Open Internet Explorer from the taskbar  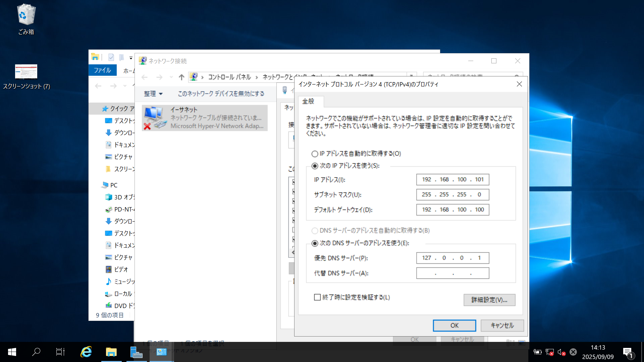tap(86, 352)
